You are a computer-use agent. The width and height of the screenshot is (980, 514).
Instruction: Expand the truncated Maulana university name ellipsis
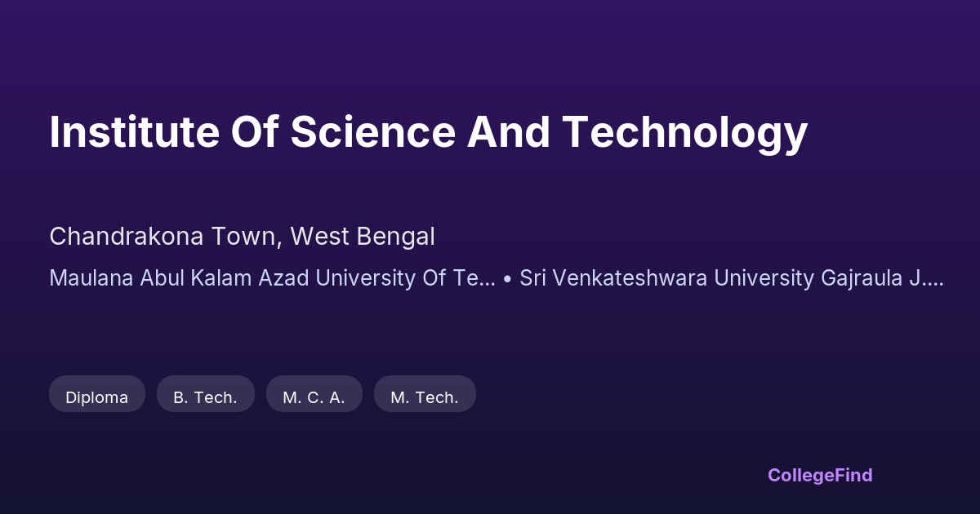[487, 278]
